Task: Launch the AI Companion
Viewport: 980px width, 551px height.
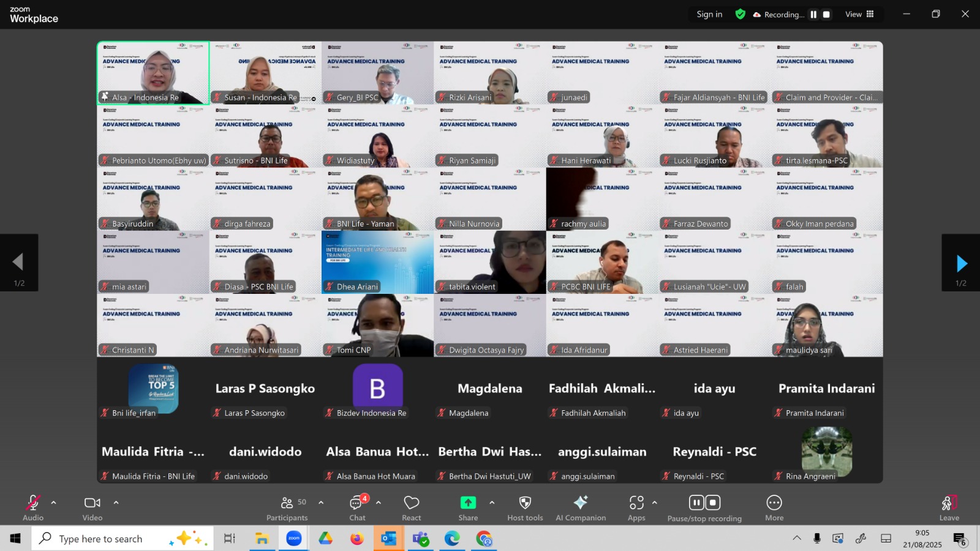Action: pos(580,508)
